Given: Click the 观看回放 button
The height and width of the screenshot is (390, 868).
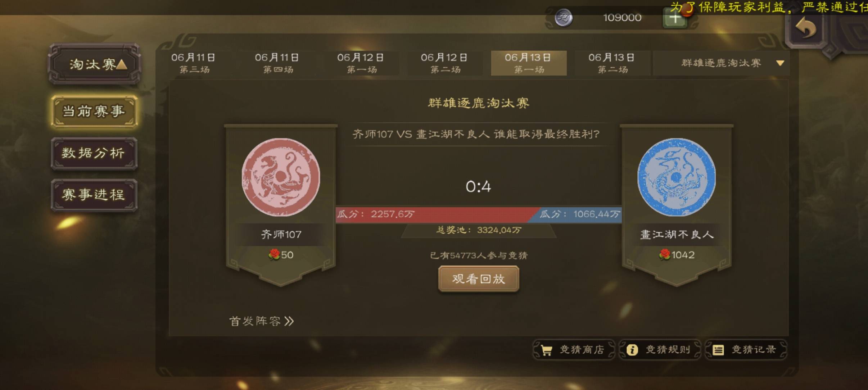Looking at the screenshot, I should pos(479,279).
